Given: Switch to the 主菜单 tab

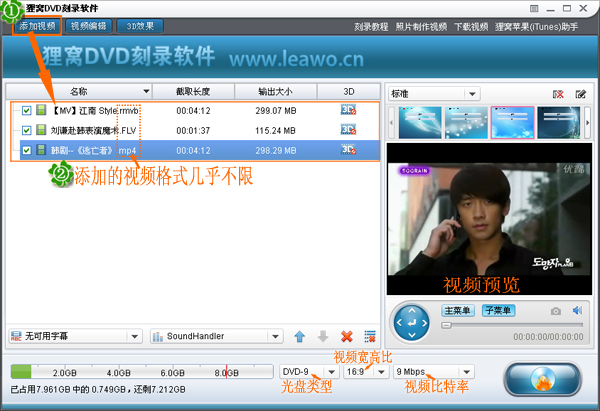Looking at the screenshot, I should click(458, 310).
